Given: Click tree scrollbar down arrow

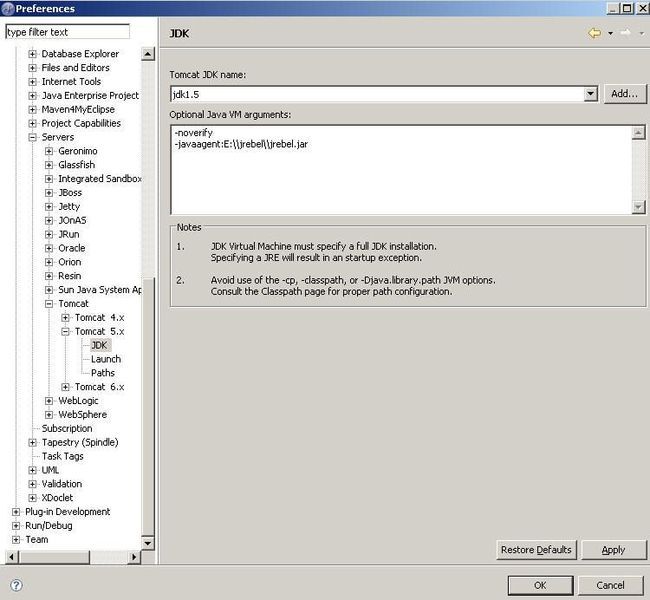Looking at the screenshot, I should click(x=148, y=543).
